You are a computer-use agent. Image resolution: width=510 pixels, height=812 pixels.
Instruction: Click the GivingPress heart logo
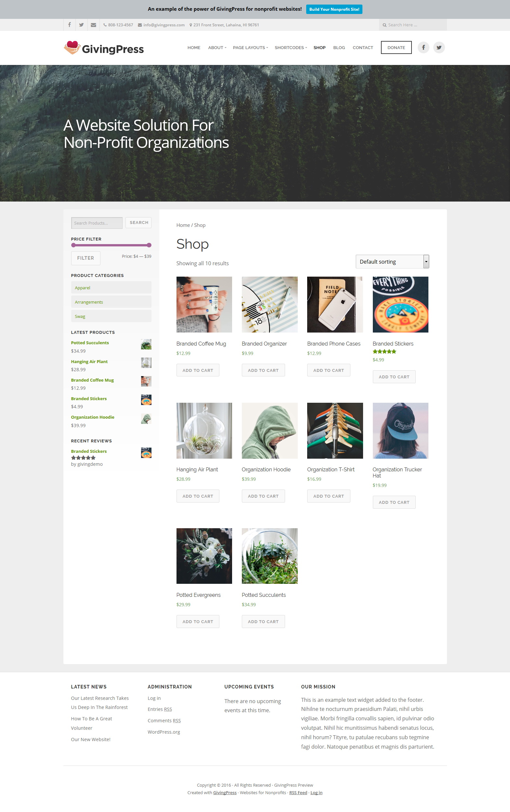(x=72, y=48)
